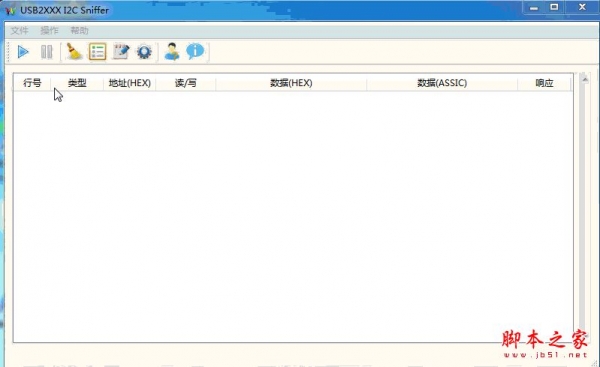Viewport: 600px width, 367px height.
Task: Click the notepad with pencil icon
Action: [121, 52]
